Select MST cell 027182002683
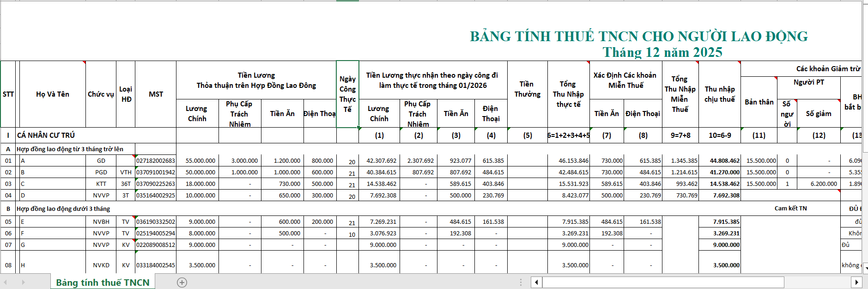Image resolution: width=868 pixels, height=289 pixels. click(x=156, y=161)
